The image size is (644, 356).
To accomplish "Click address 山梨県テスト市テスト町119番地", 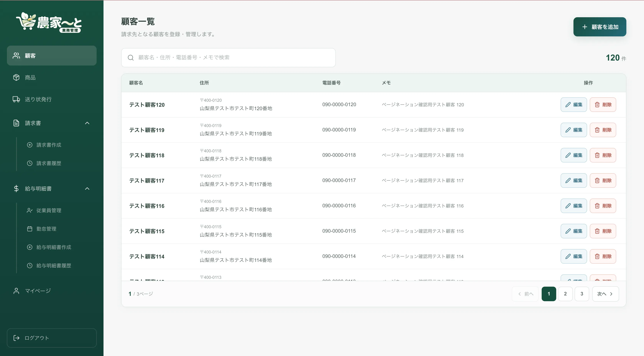I will 236,134.
